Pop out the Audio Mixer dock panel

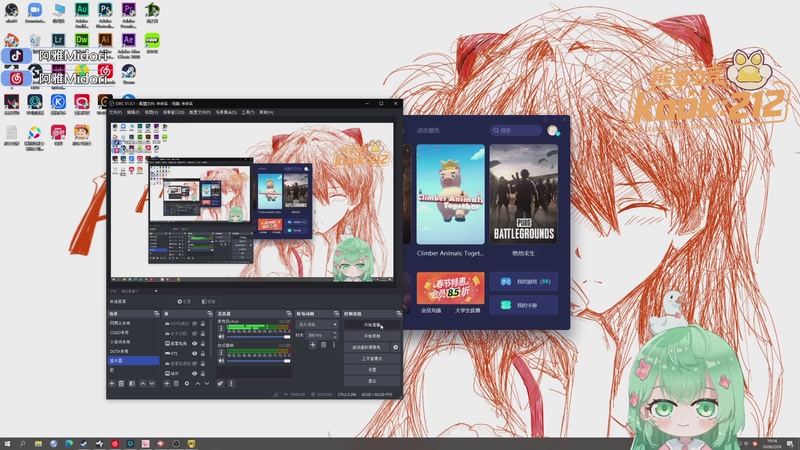(289, 313)
